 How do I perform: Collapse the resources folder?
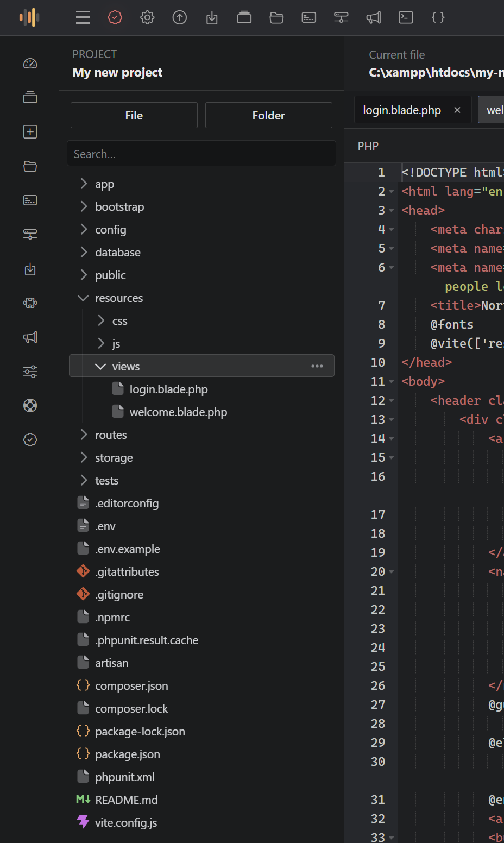(83, 298)
